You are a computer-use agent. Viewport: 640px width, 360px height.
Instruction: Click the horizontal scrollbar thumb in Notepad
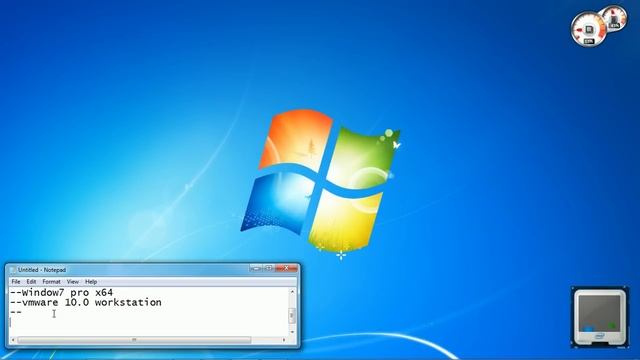134,340
